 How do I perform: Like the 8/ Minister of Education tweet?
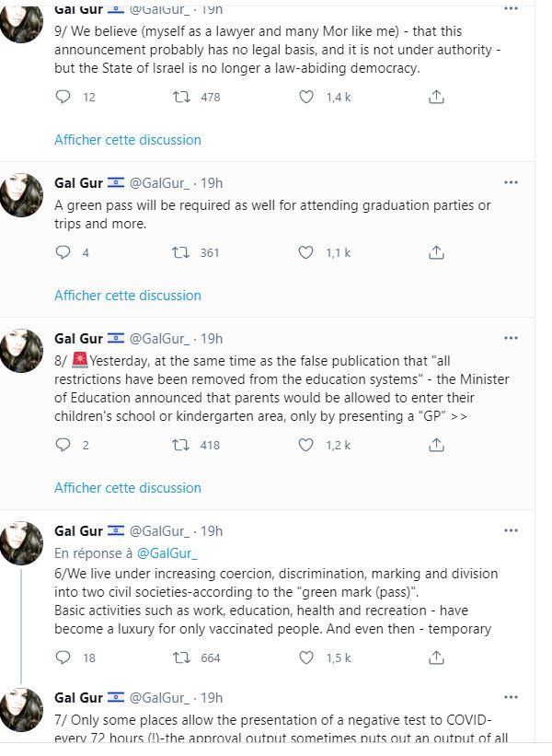pos(306,445)
